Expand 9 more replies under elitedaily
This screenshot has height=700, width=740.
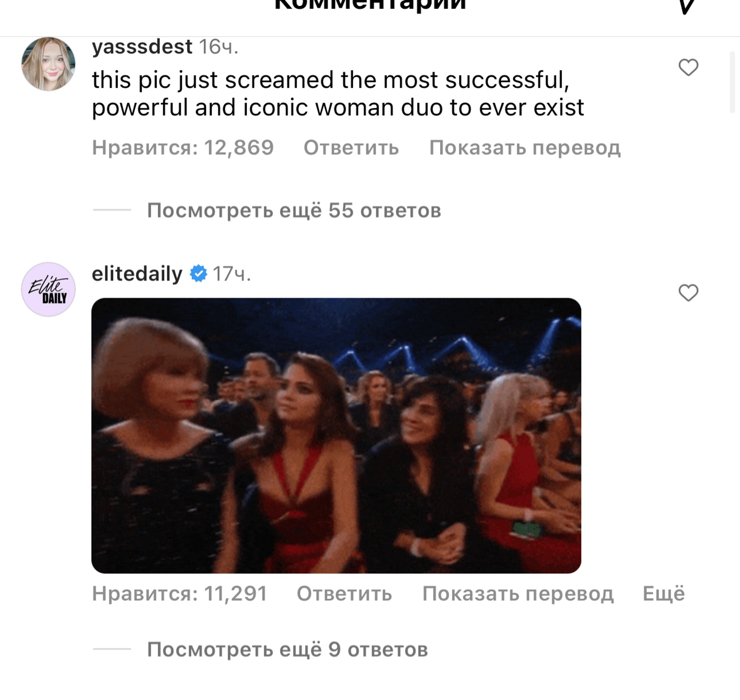pyautogui.click(x=287, y=649)
